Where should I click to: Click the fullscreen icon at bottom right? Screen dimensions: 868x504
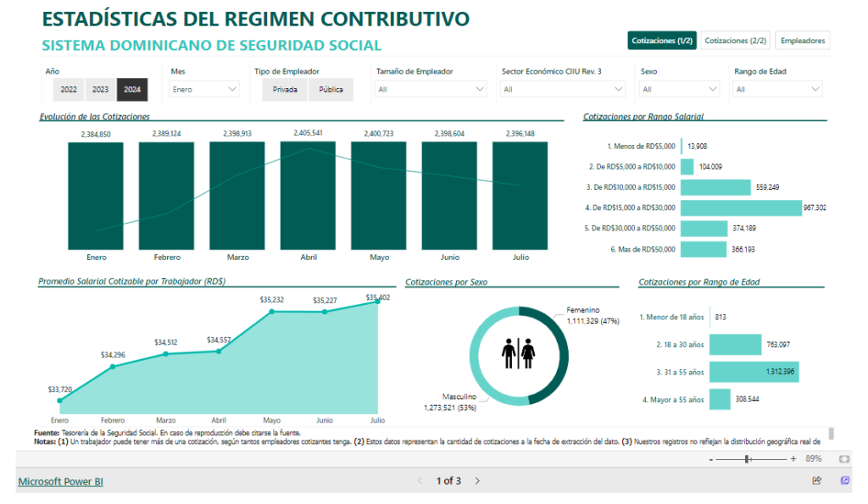845,480
